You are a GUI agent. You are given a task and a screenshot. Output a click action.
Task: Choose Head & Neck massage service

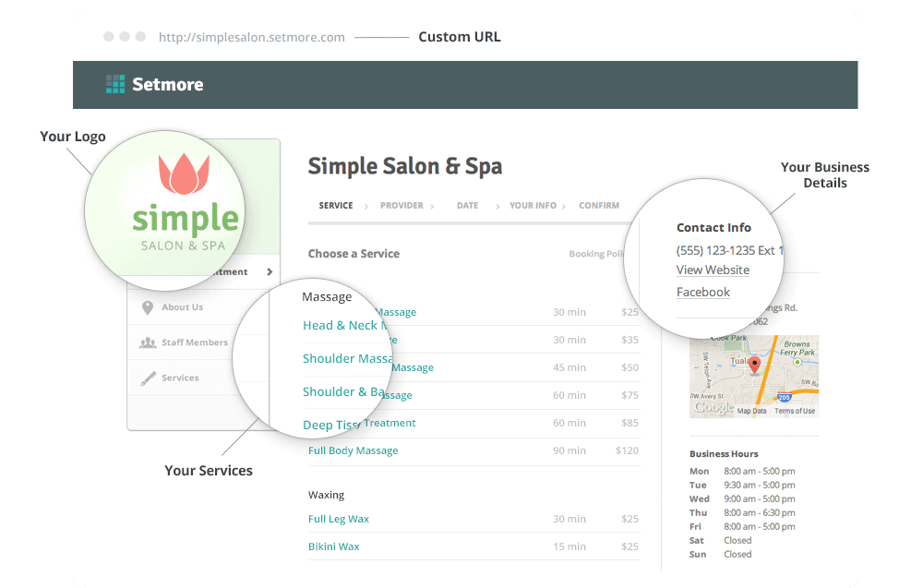tap(344, 326)
